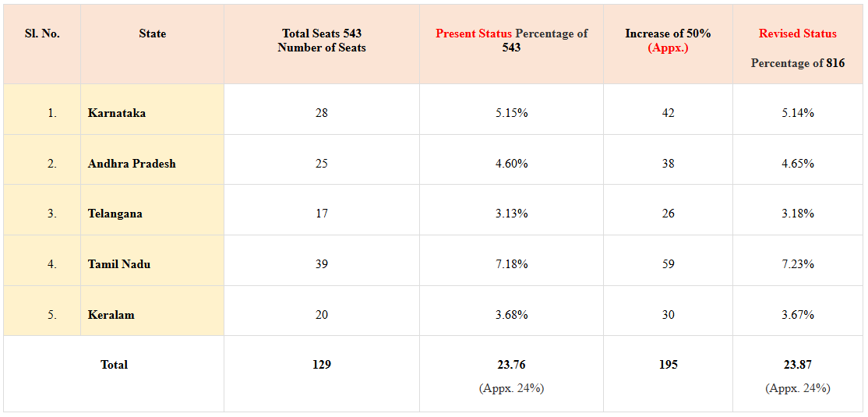Click Tamil Nadu's 7.18% present percentage

[511, 264]
